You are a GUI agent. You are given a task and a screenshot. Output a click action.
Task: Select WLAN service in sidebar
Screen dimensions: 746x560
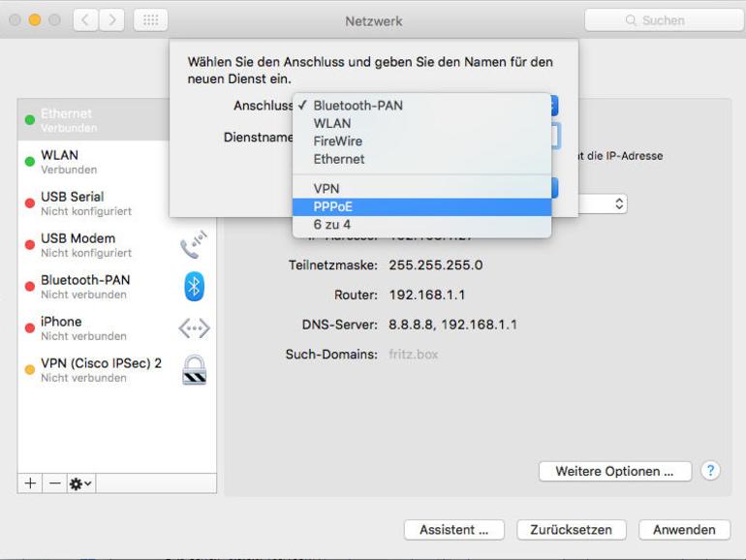pyautogui.click(x=93, y=162)
